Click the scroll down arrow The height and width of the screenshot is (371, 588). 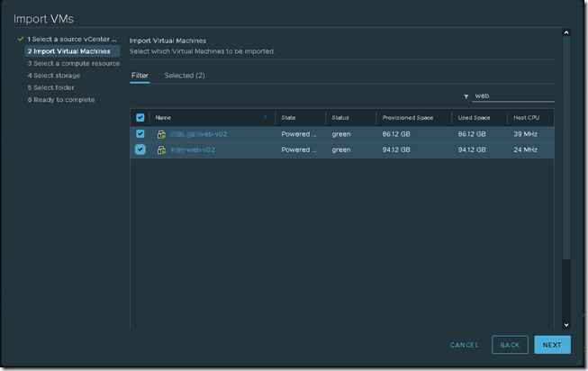click(x=566, y=325)
